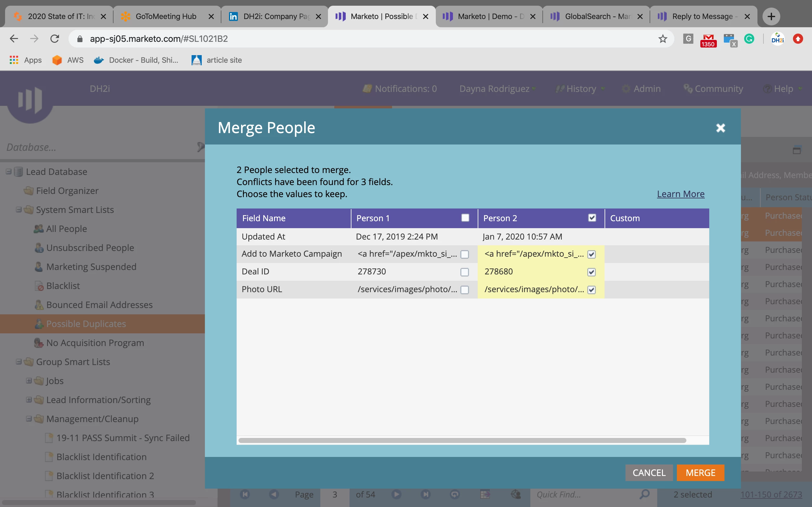
Task: Check Deal ID 278730 checkbox
Action: pos(464,272)
